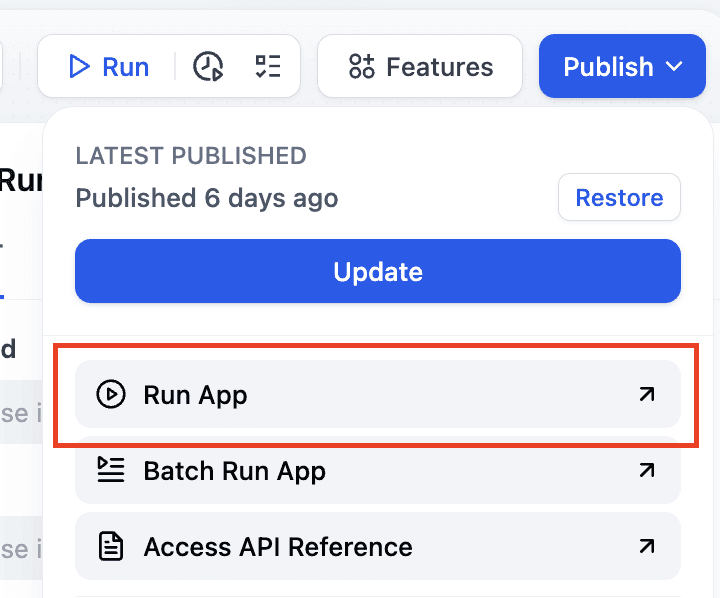Viewport: 720px width, 598px height.
Task: Click the Features grid-plus icon
Action: [361, 67]
